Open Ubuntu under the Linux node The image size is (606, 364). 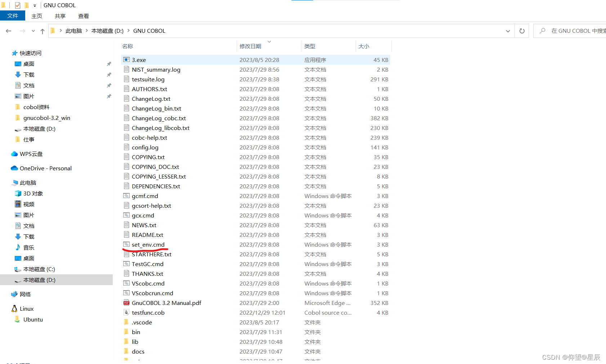(33, 319)
